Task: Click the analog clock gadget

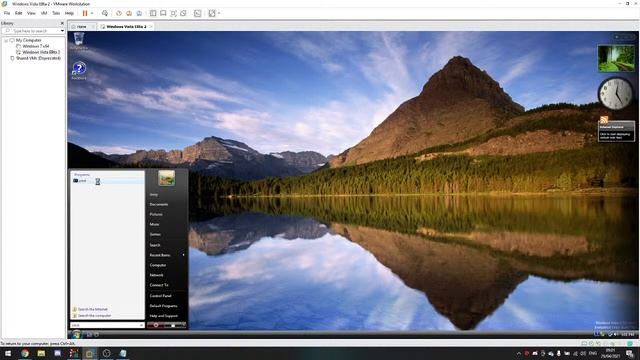Action: point(616,93)
